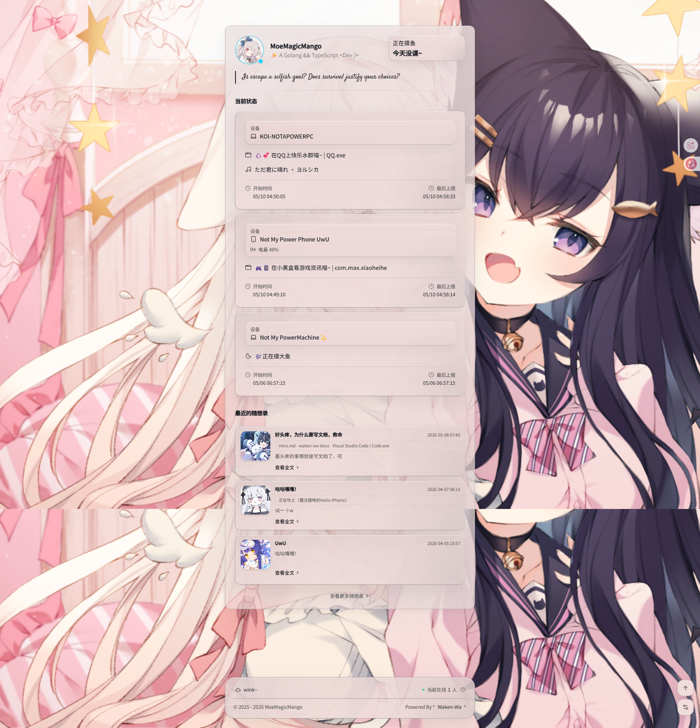Click the MoeMagicMango profile avatar

[249, 50]
